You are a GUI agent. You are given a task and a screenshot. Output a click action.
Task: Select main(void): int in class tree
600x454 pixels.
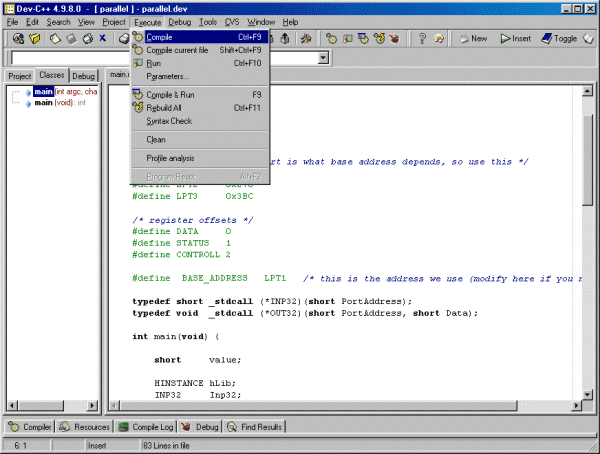coord(60,103)
